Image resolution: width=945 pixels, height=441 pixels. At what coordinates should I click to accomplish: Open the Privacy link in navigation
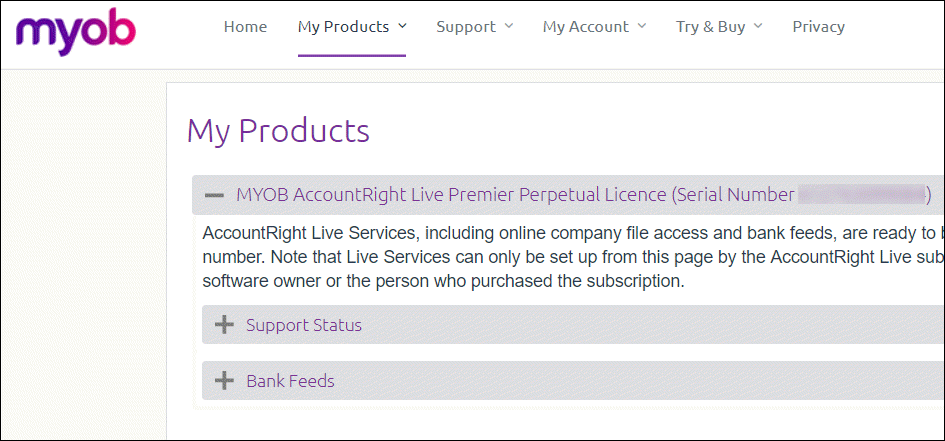pyautogui.click(x=818, y=27)
